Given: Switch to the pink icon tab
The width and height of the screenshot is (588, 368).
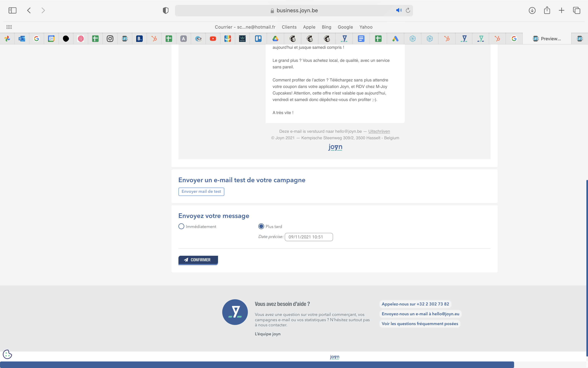Looking at the screenshot, I should point(81,39).
